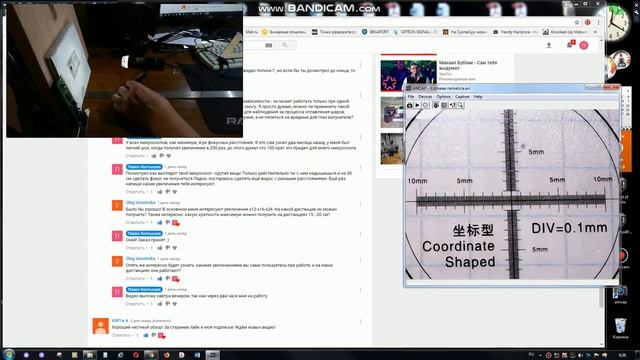Click the camera snapshot icon in AMCAP toolbar
The width and height of the screenshot is (640, 360).
click(410, 105)
